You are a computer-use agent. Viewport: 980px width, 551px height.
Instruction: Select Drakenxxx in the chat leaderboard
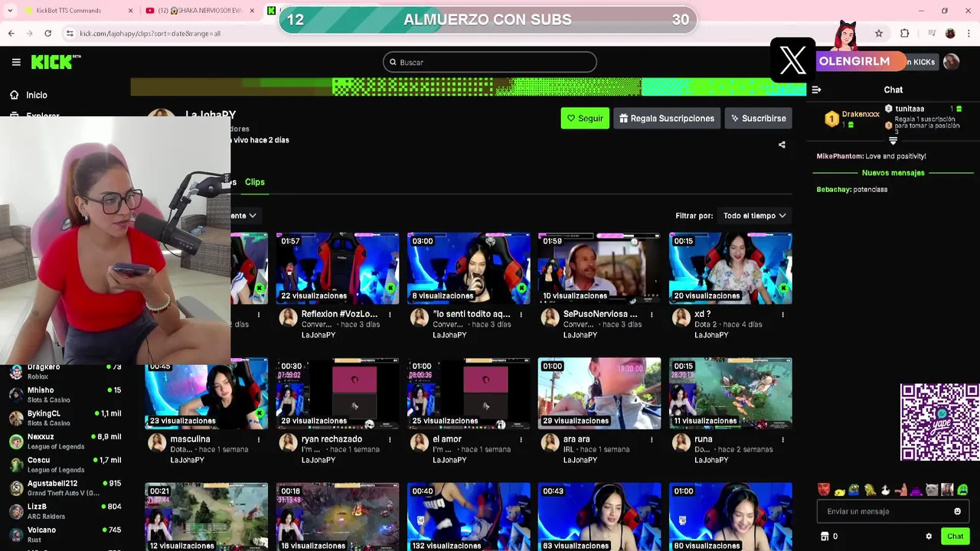pos(861,114)
